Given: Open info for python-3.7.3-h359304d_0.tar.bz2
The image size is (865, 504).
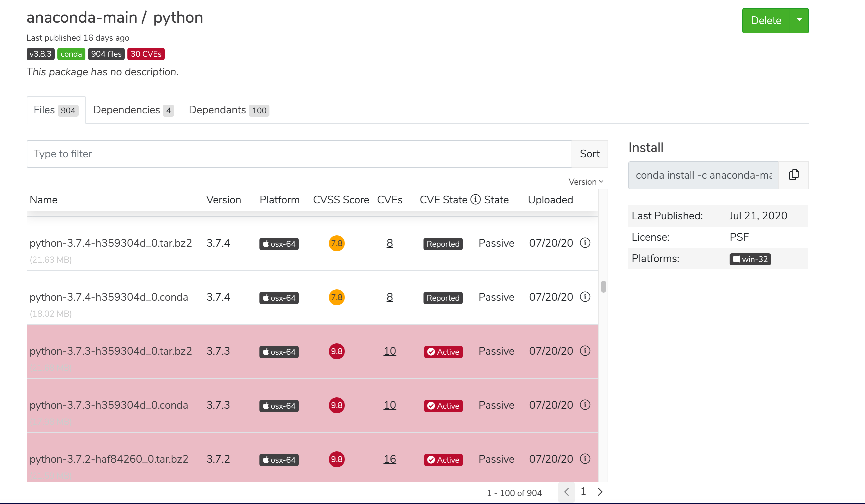Looking at the screenshot, I should 585,351.
